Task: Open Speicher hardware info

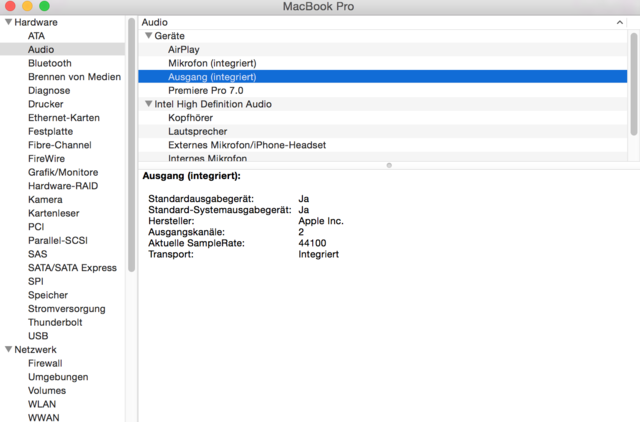Action: coord(48,295)
